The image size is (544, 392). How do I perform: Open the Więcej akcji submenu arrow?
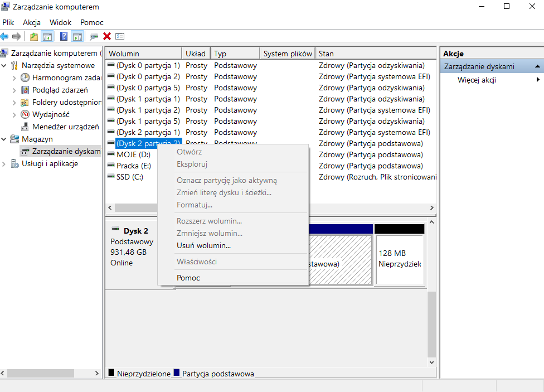point(538,80)
